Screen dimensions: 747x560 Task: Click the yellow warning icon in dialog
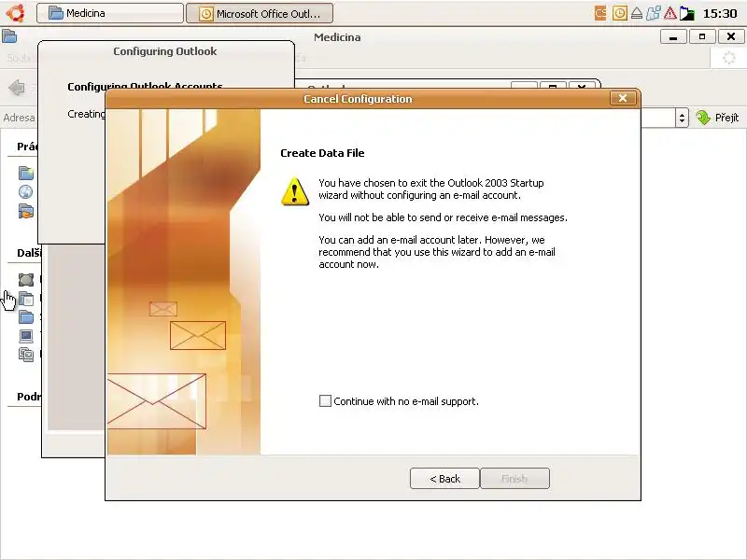[x=295, y=191]
